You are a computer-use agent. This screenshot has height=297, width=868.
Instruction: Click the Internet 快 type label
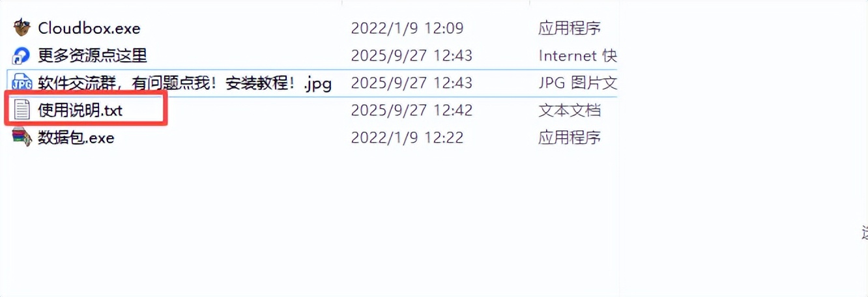tap(577, 56)
